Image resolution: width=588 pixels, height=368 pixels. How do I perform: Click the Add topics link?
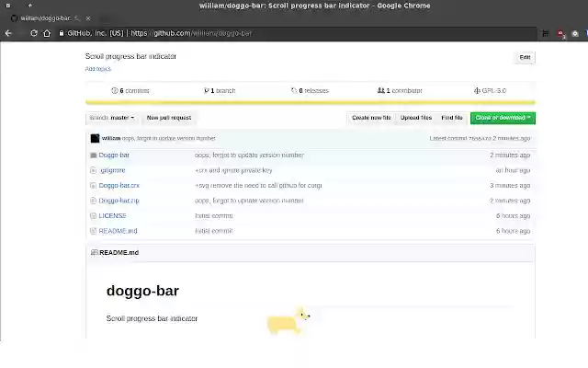pos(98,69)
